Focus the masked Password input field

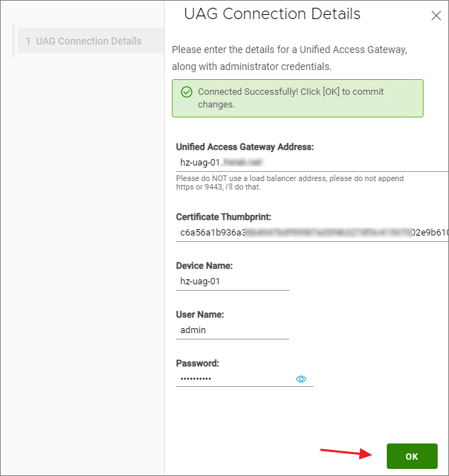click(233, 379)
